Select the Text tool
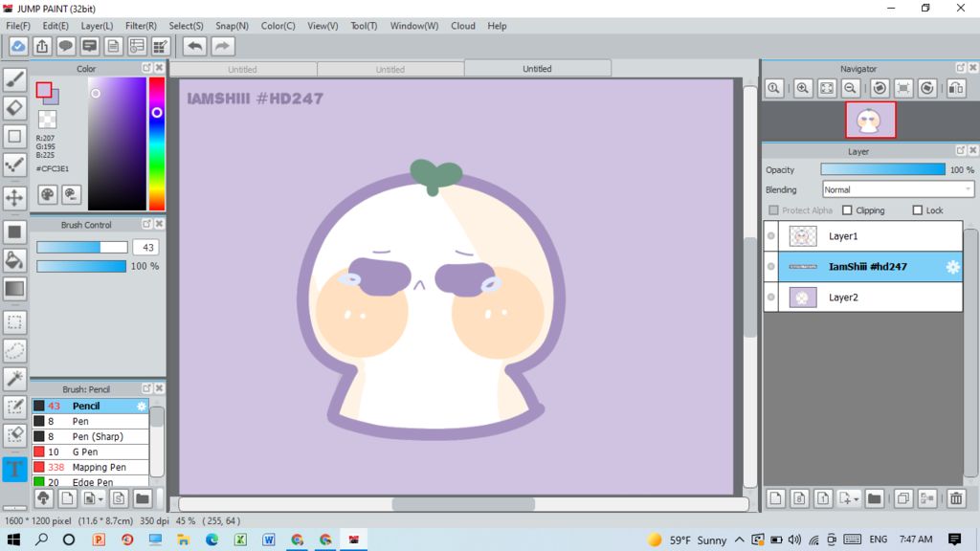Image resolution: width=980 pixels, height=551 pixels. pyautogui.click(x=14, y=469)
